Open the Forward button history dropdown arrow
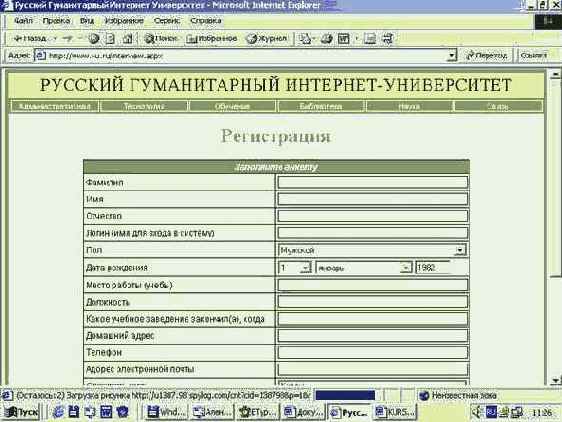Image resolution: width=562 pixels, height=422 pixels. (80, 38)
